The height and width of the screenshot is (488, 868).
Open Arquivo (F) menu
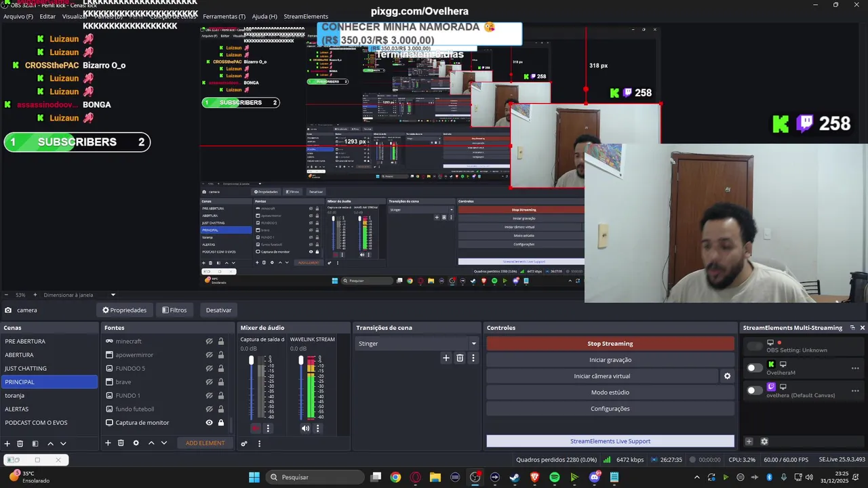point(18,16)
